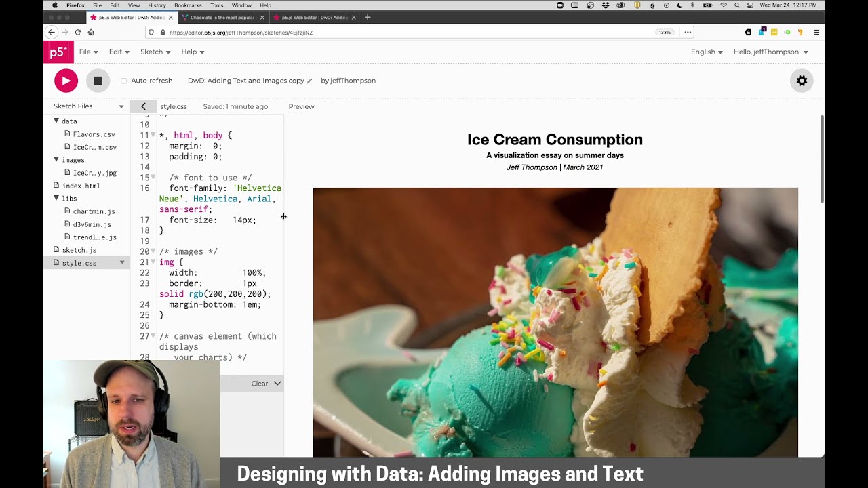868x488 pixels.
Task: Click the yellow extension icon in toolbar
Action: point(774,32)
